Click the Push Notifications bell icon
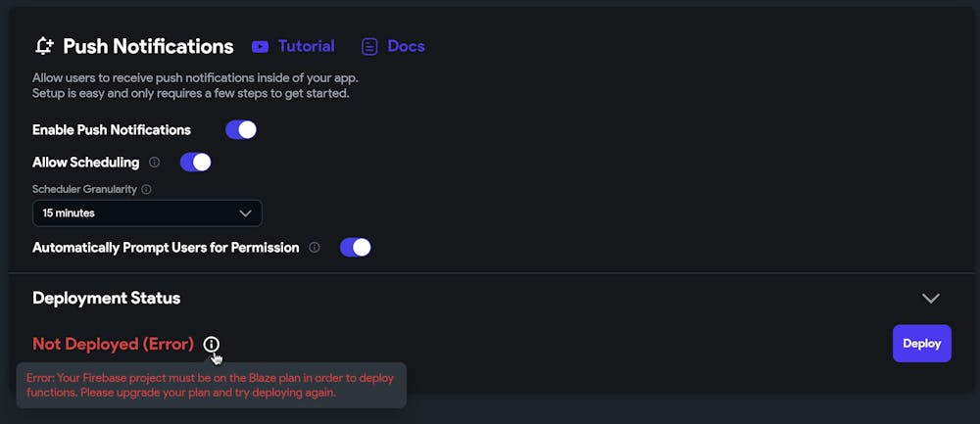Image resolution: width=980 pixels, height=424 pixels. (x=43, y=46)
